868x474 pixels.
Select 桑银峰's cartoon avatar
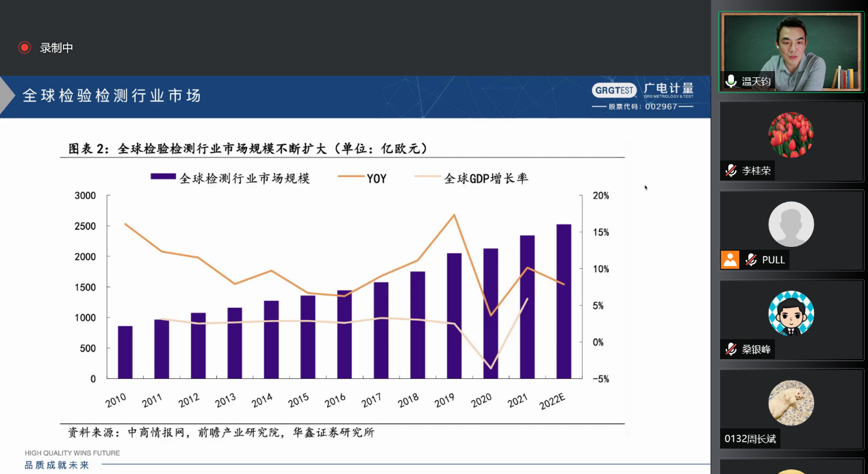pyautogui.click(x=791, y=313)
